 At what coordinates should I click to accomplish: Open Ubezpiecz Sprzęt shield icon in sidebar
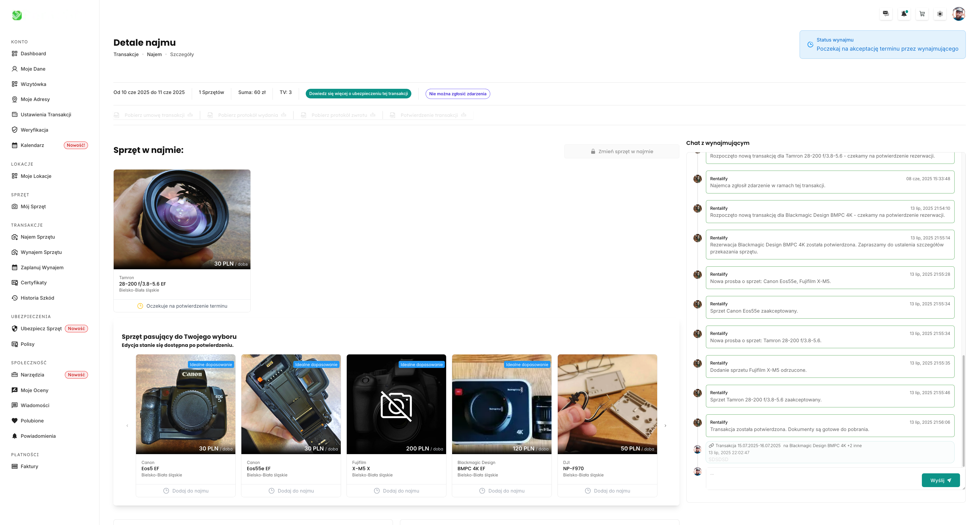(x=15, y=328)
